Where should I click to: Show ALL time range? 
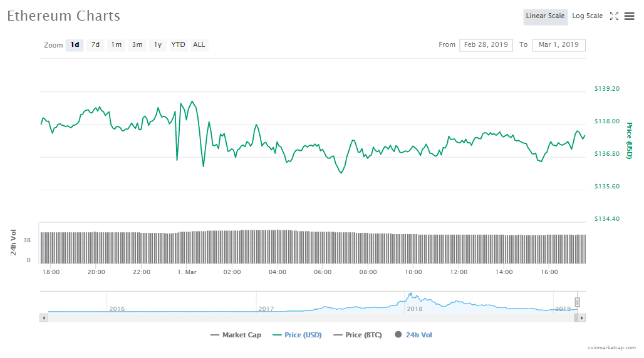tap(199, 45)
